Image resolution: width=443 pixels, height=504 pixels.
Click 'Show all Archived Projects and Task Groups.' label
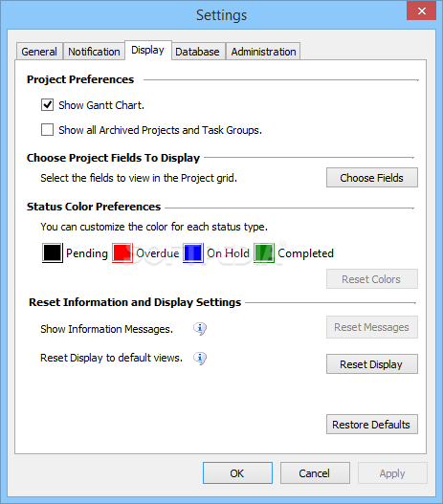pyautogui.click(x=160, y=130)
